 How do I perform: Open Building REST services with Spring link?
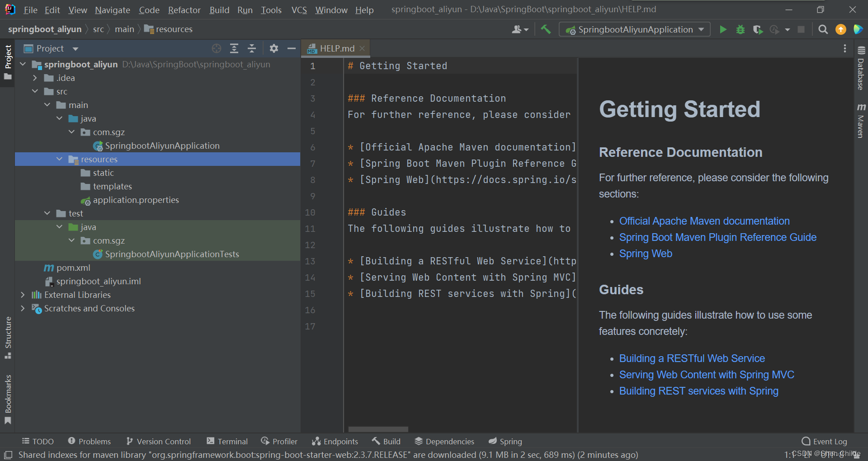click(x=699, y=391)
